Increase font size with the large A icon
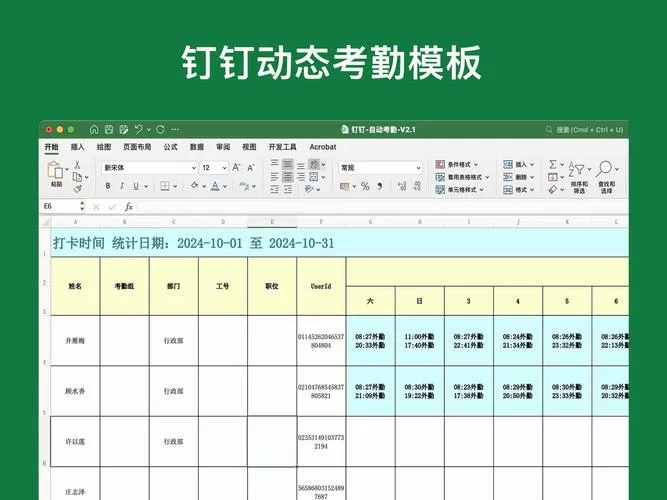 (x=236, y=168)
